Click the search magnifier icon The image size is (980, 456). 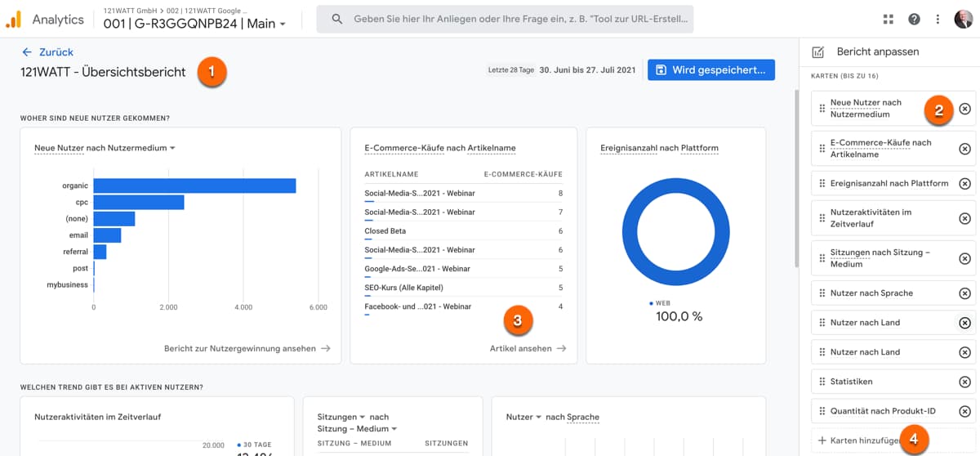point(337,19)
